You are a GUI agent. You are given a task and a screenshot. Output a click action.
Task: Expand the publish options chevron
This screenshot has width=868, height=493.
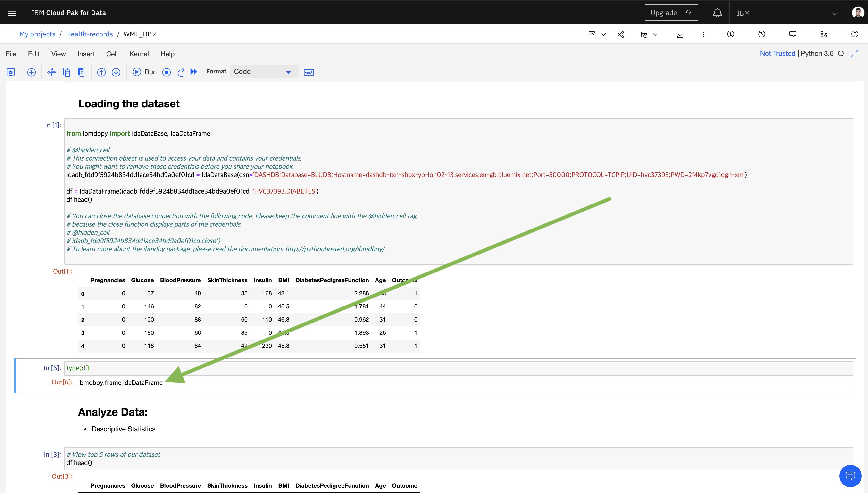click(x=603, y=34)
